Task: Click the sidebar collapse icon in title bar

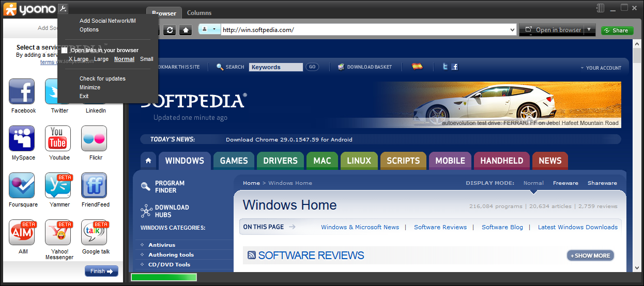Action: (600, 8)
